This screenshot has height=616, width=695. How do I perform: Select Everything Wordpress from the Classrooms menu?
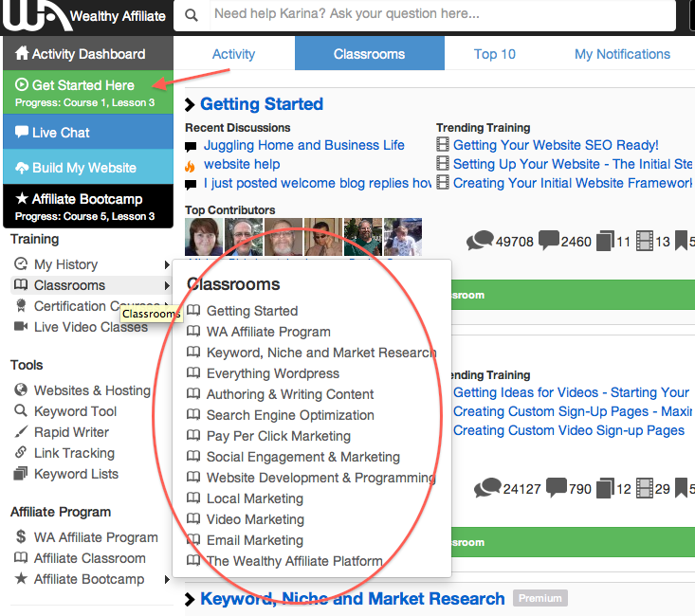[273, 373]
